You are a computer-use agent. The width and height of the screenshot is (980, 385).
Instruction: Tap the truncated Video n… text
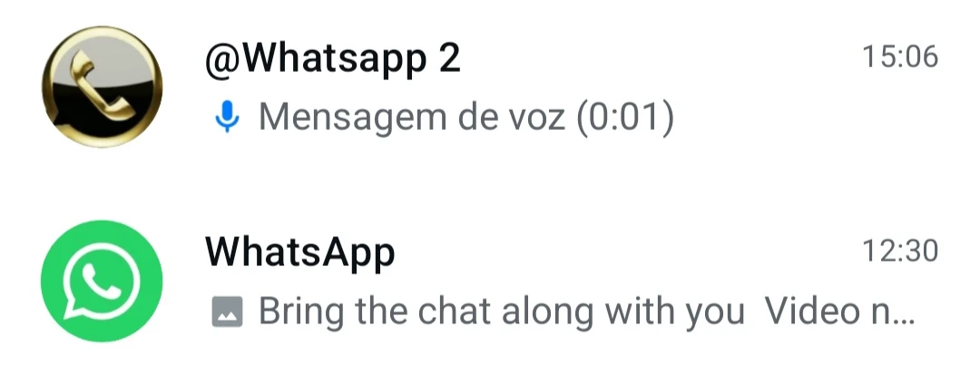tap(840, 311)
